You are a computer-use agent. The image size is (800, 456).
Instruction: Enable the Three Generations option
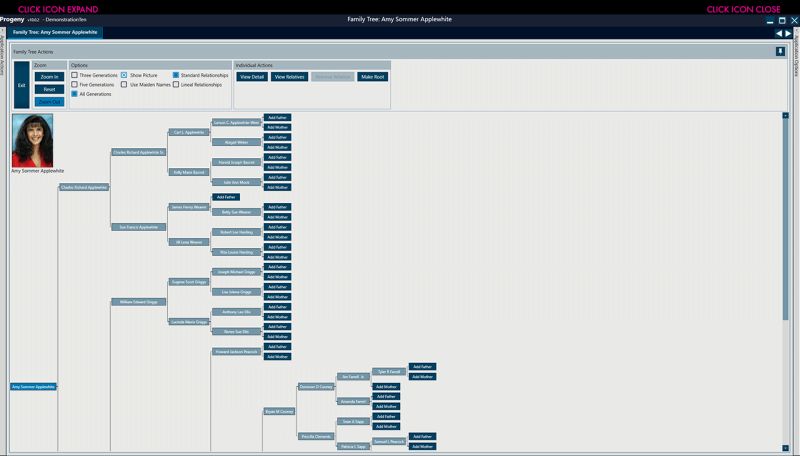click(74, 75)
